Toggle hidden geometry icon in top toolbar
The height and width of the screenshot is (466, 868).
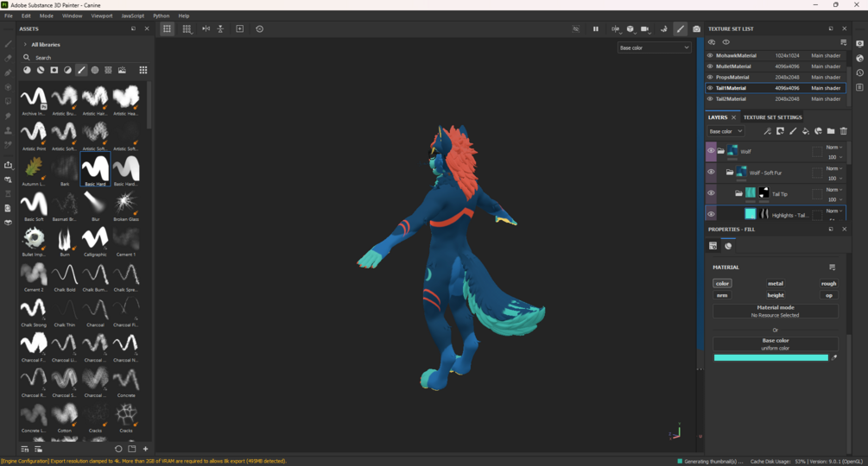(576, 28)
